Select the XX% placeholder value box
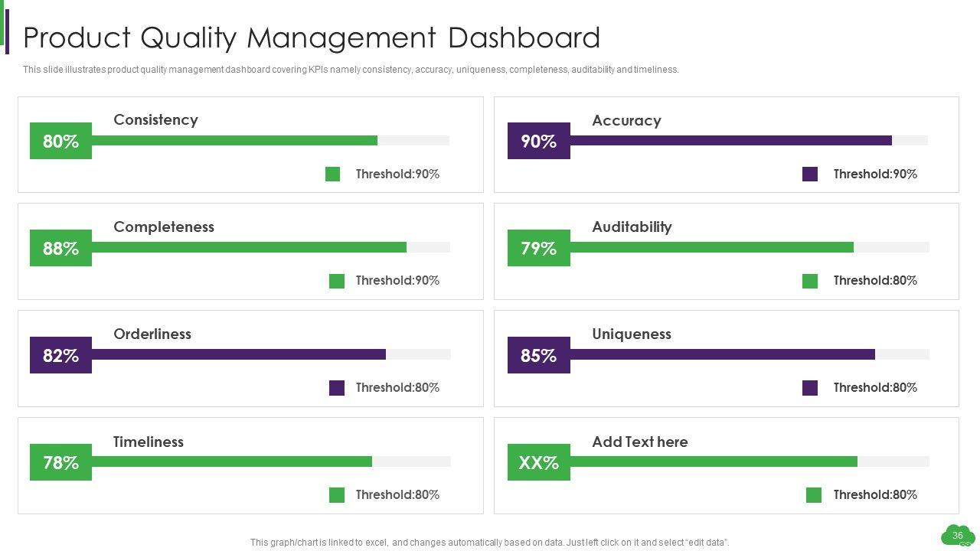The width and height of the screenshot is (980, 551). tap(538, 462)
